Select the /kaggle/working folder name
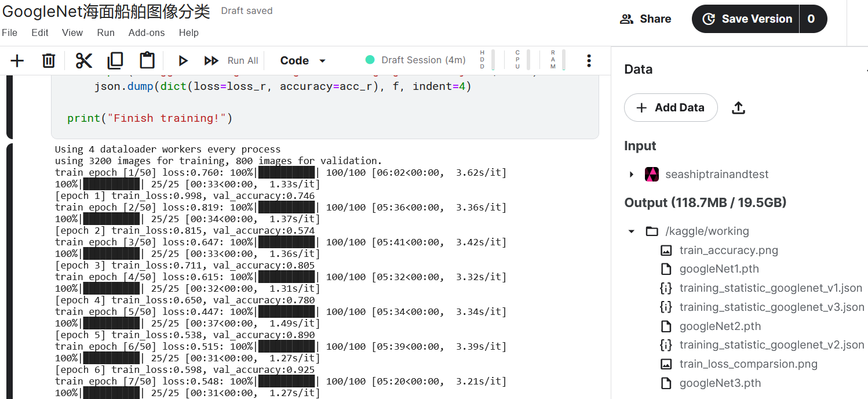Screen dimensions: 868x399 (x=707, y=231)
